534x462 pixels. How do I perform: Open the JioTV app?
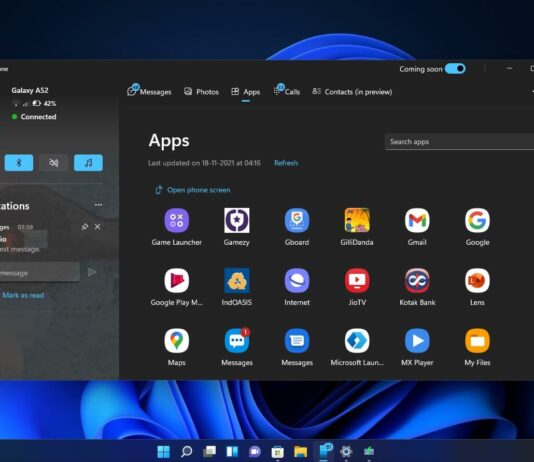click(357, 281)
